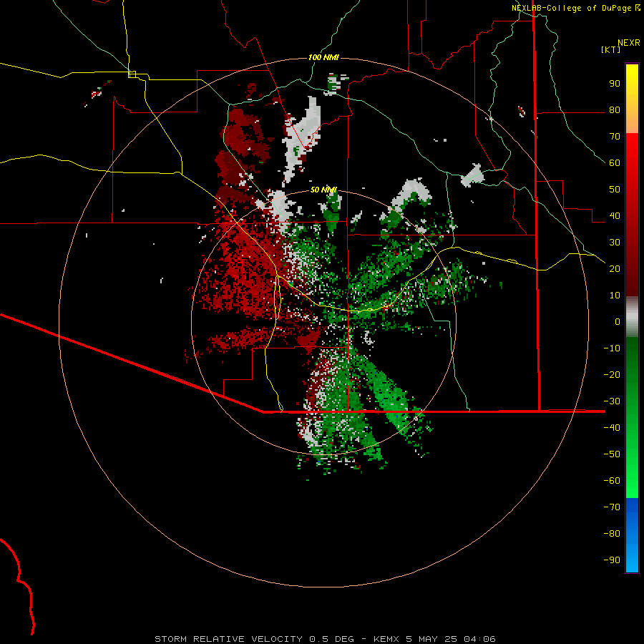Viewport: 644px width, 644px height.
Task: Click the -30 value on velocity scale
Action: pyautogui.click(x=612, y=401)
